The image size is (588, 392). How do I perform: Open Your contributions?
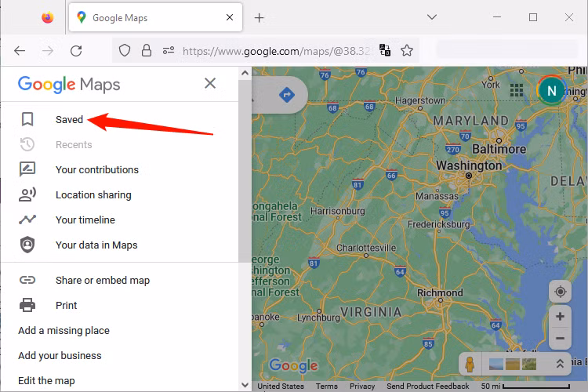96,170
